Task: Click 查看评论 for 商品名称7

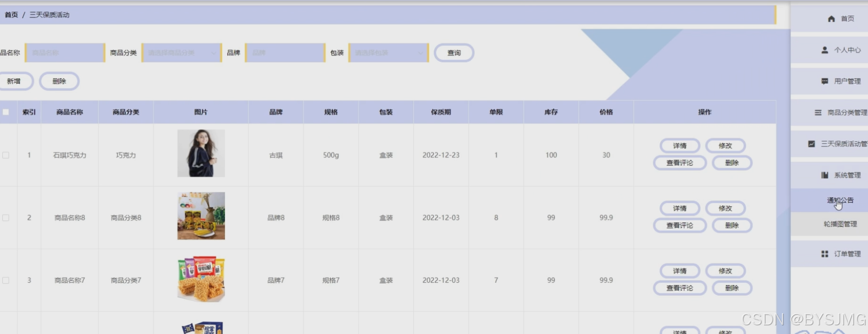Action: 679,288
